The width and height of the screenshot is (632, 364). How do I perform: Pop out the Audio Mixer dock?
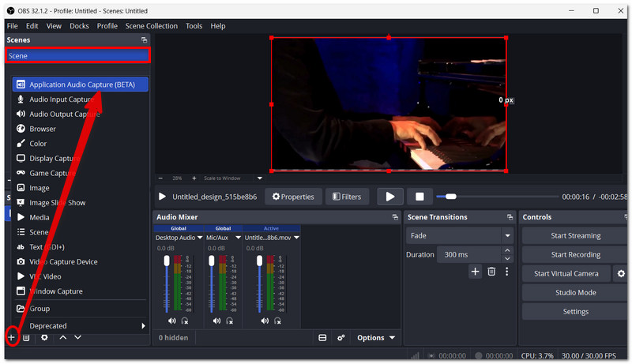(x=395, y=217)
